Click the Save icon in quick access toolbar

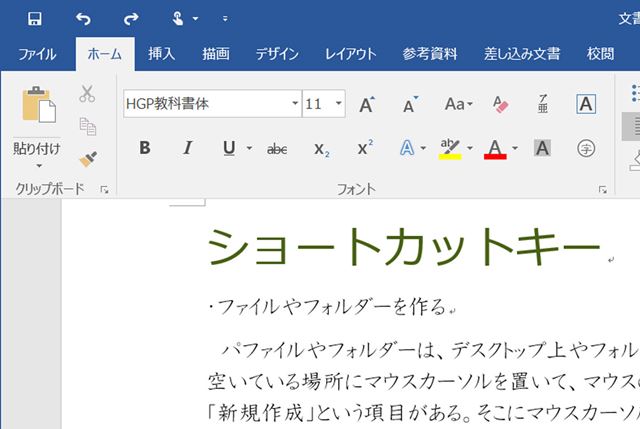34,19
